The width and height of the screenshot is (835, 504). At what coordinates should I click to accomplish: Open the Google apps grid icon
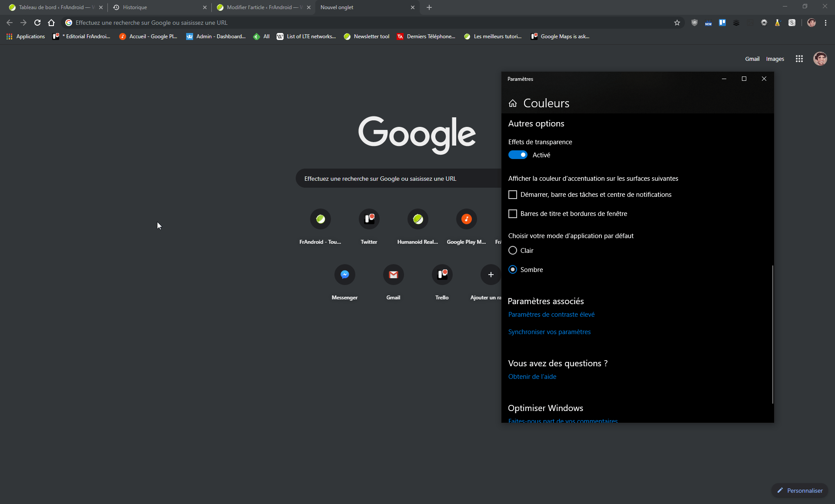click(x=799, y=59)
